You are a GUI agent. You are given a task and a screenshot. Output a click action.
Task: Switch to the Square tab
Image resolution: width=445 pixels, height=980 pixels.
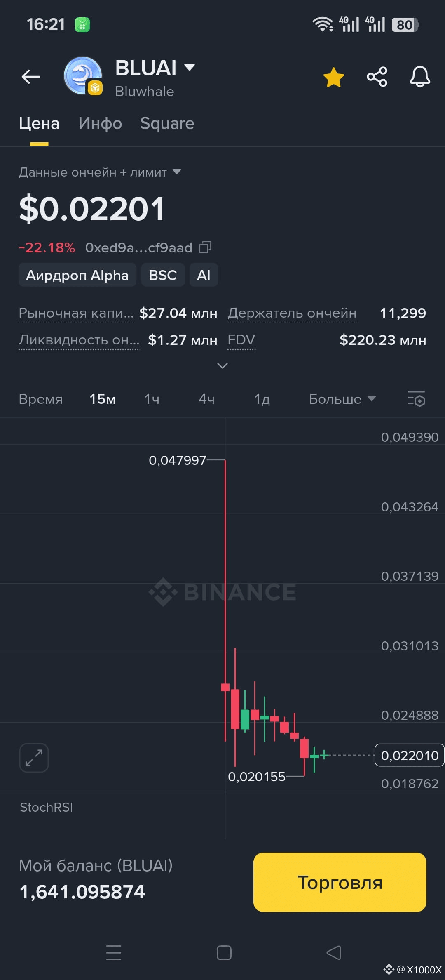click(x=167, y=123)
